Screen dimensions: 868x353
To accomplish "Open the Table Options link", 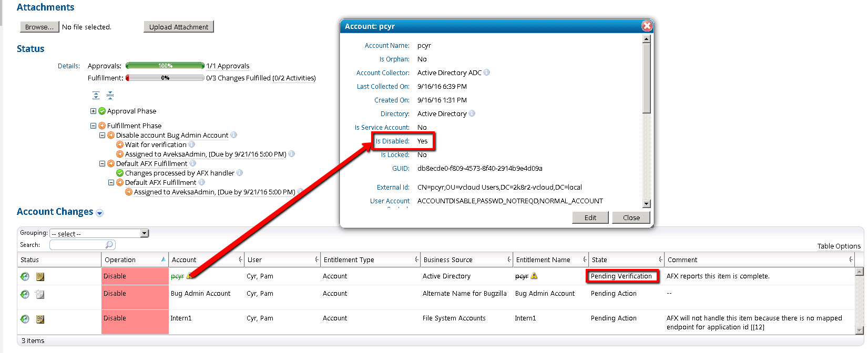I will pos(839,246).
